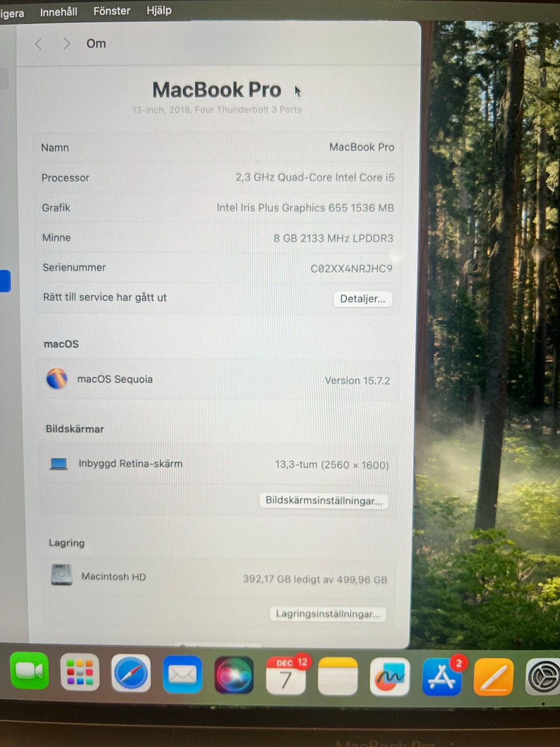Launch Siri from the Dock
This screenshot has height=747, width=560.
(x=234, y=675)
